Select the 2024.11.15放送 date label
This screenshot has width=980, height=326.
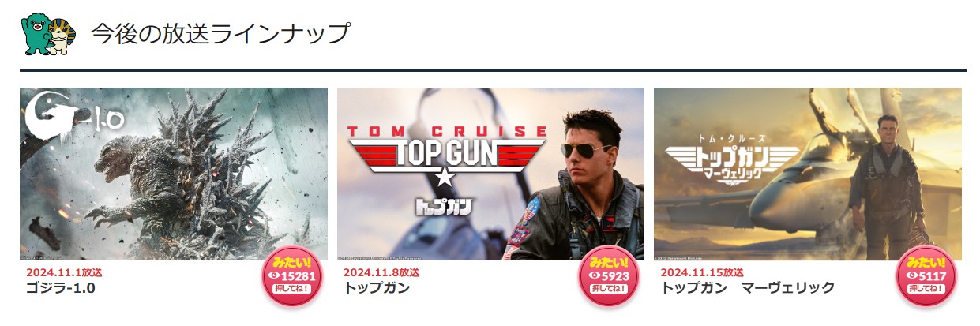(701, 272)
